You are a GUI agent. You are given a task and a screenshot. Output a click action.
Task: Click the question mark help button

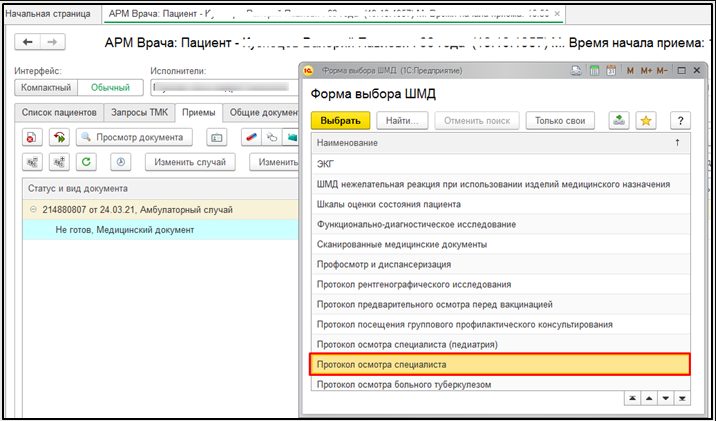680,120
